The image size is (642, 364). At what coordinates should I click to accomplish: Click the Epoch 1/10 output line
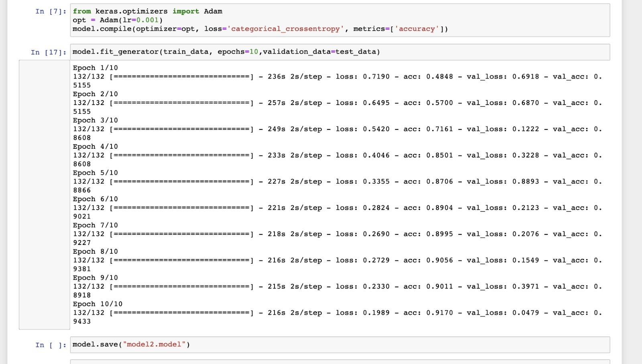click(x=95, y=68)
